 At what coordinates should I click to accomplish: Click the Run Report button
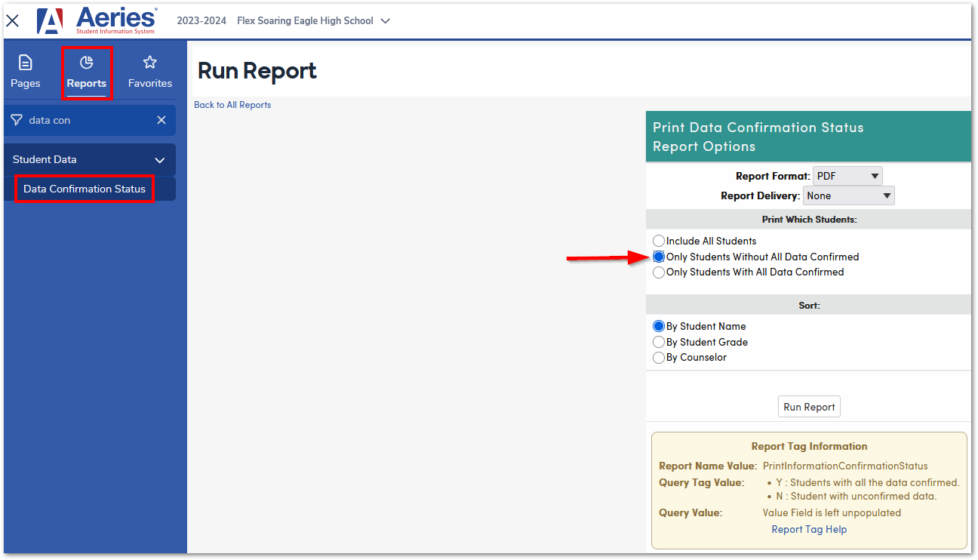point(809,406)
